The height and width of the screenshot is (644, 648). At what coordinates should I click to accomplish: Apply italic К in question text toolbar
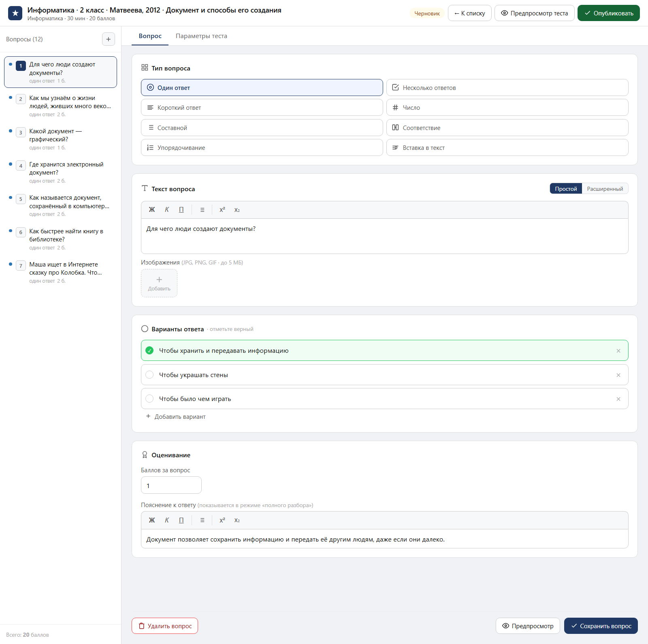167,210
